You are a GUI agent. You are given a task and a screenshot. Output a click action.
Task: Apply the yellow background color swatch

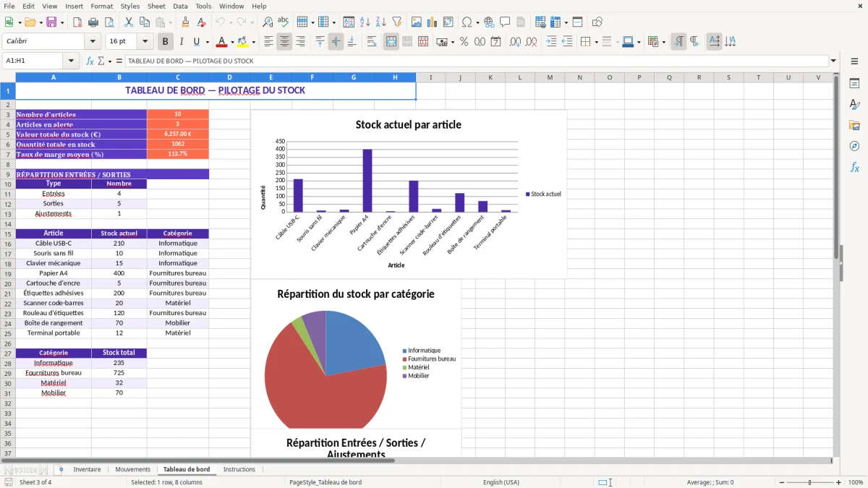coord(243,42)
